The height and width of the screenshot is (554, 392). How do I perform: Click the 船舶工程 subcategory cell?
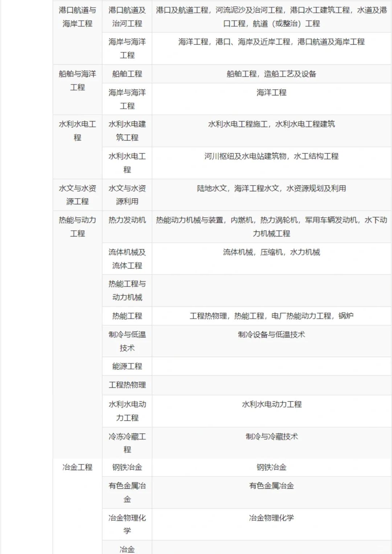[127, 74]
